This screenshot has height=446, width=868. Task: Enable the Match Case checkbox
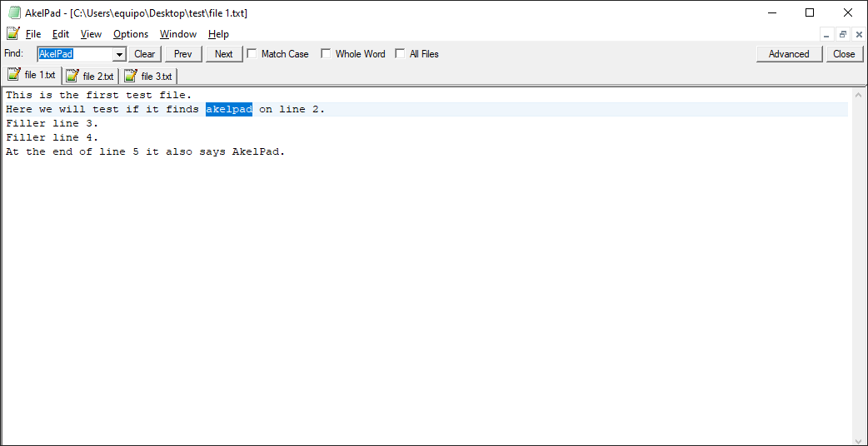click(x=252, y=53)
